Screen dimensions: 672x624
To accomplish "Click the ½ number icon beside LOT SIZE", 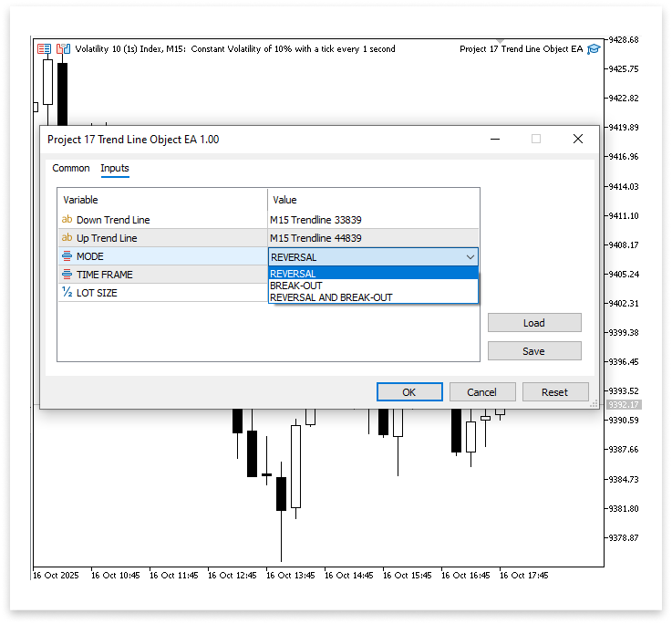I will 67,292.
